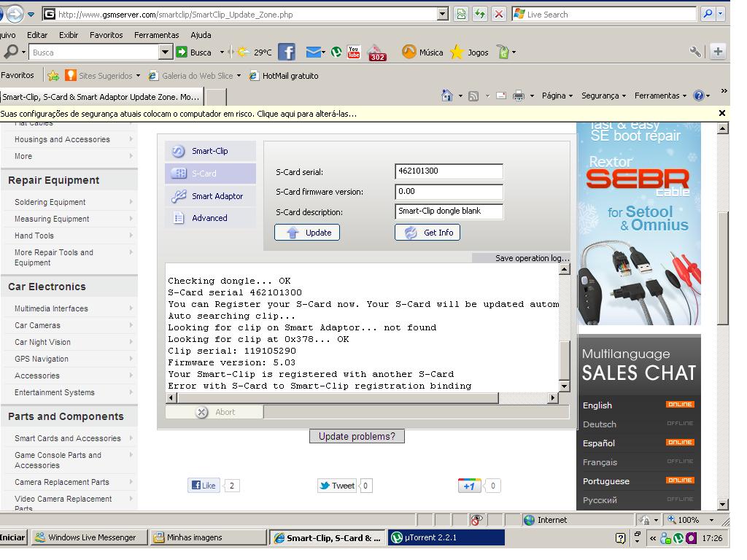Click the µTorrent icon in the search toolbar
The height and width of the screenshot is (560, 747).
pos(336,52)
